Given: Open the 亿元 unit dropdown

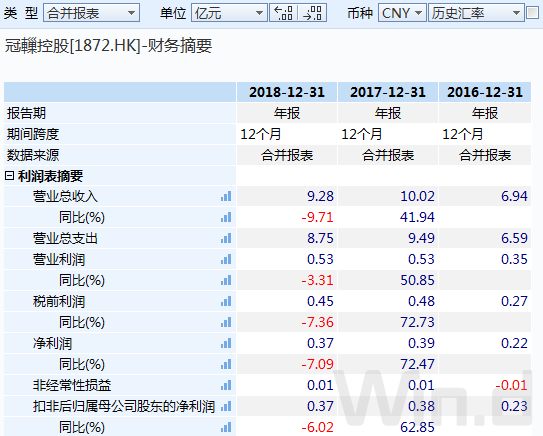Looking at the screenshot, I should [229, 13].
